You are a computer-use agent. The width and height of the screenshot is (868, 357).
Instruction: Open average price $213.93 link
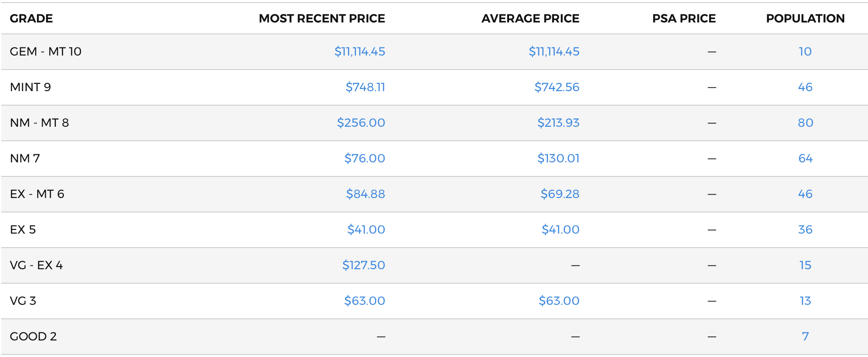(558, 123)
